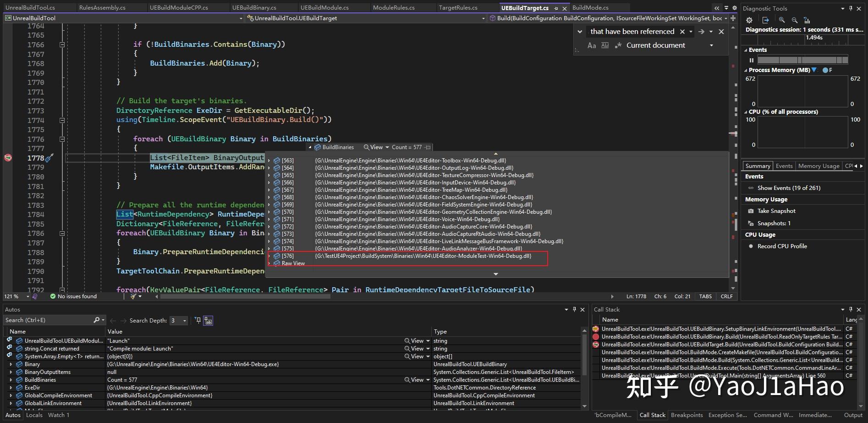
Task: Click inside the search text field reading 'that have been referenced'
Action: pyautogui.click(x=632, y=31)
